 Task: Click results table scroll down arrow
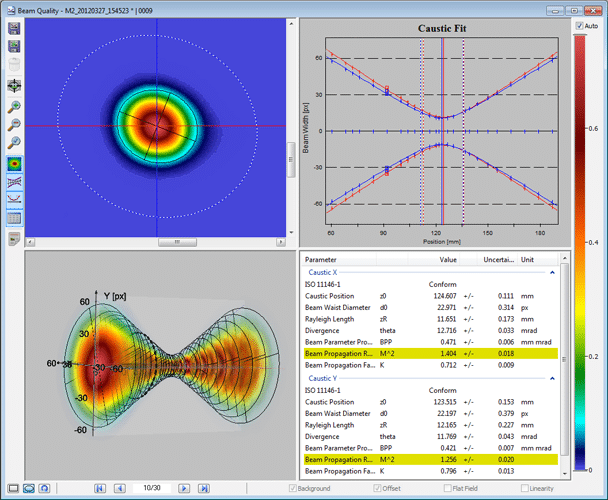tap(565, 474)
